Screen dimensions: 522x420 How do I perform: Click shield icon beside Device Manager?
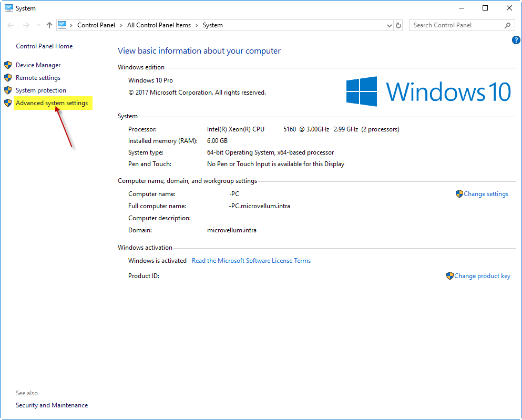[x=8, y=65]
